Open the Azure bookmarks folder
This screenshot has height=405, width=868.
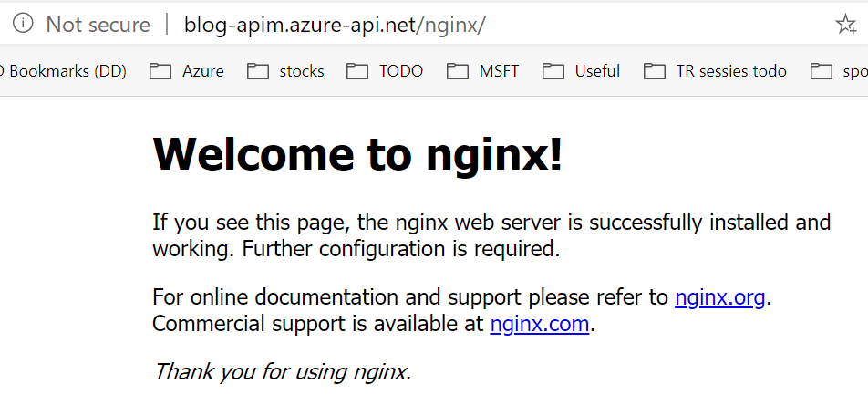point(187,71)
